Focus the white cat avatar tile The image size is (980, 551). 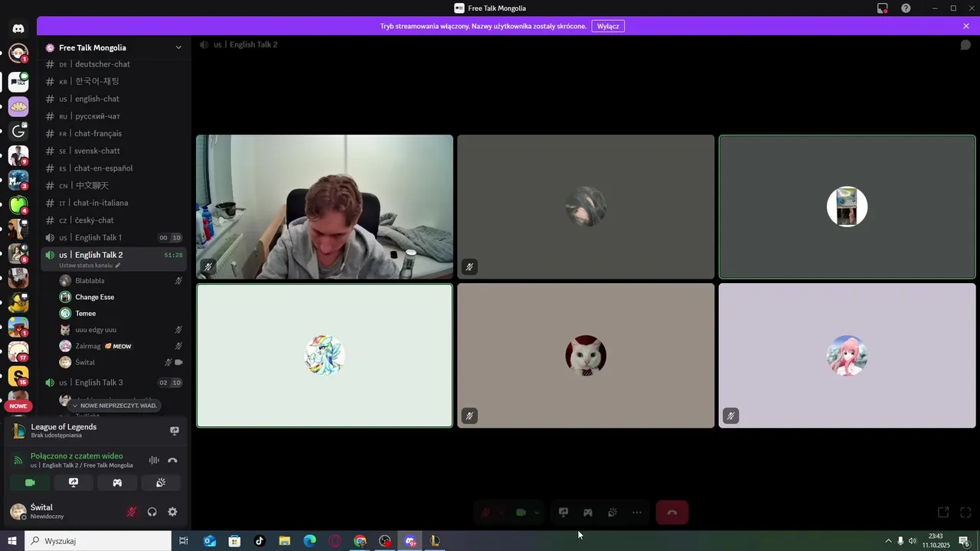tap(586, 355)
